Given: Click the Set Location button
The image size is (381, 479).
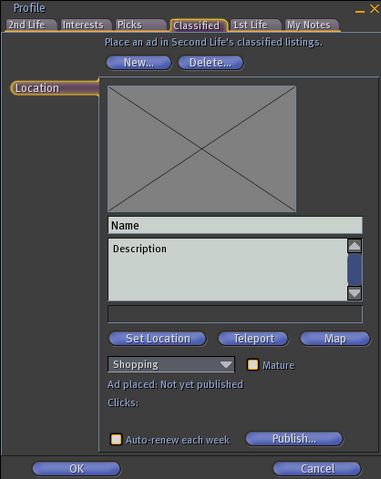Looking at the screenshot, I should (158, 339).
